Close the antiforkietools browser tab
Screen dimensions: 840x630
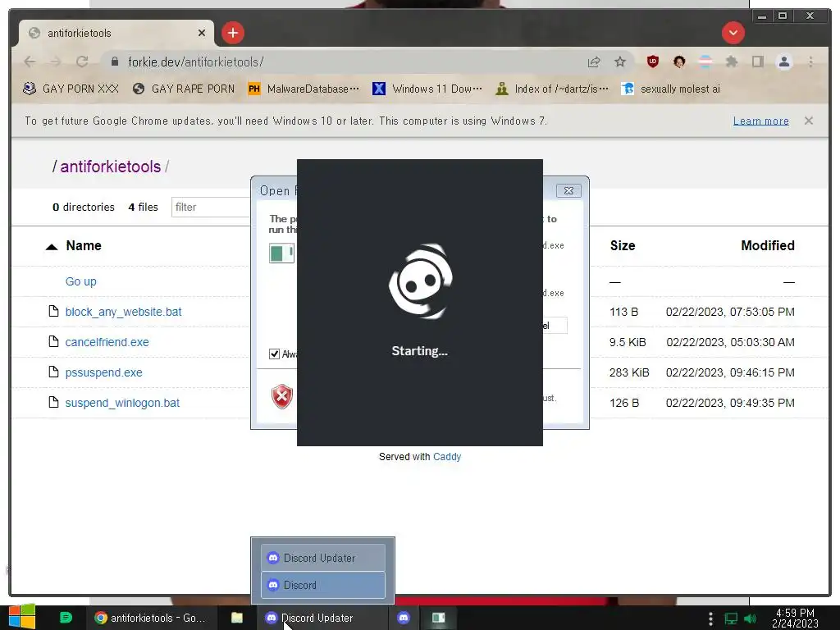click(202, 33)
